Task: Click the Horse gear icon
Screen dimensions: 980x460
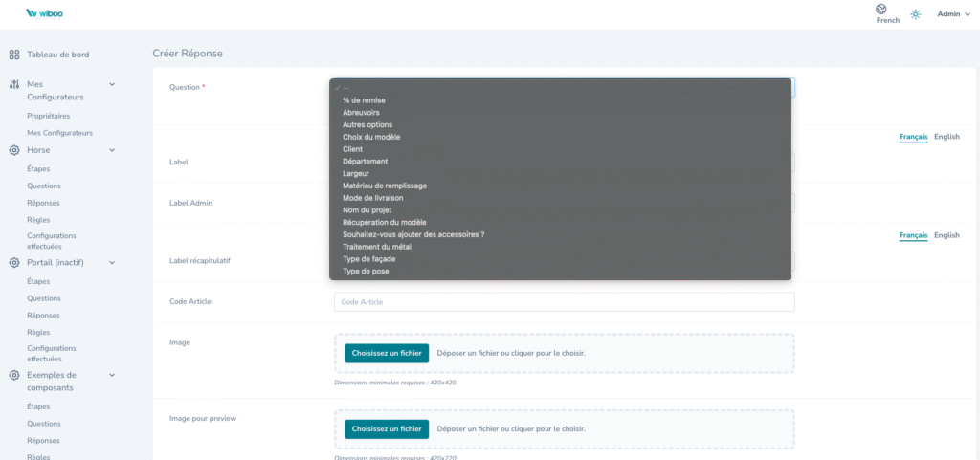Action: click(14, 150)
